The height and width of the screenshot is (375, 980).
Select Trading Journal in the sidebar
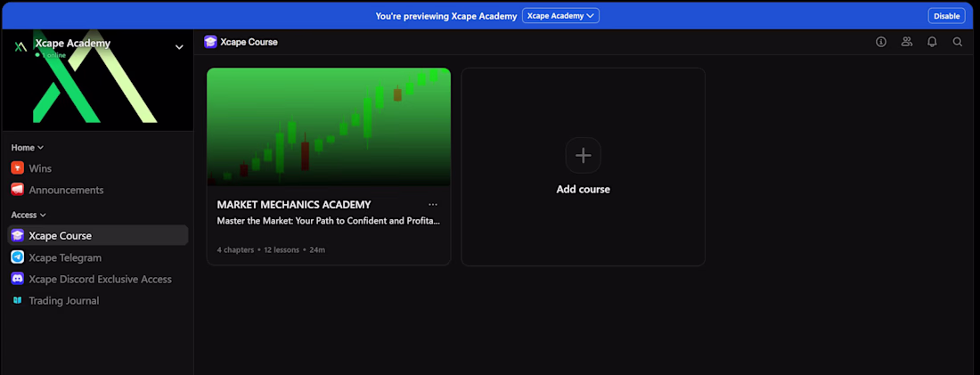tap(97, 301)
